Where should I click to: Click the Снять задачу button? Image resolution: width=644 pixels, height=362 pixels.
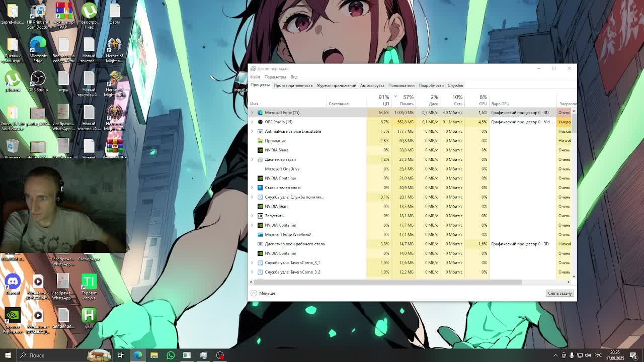coord(560,293)
